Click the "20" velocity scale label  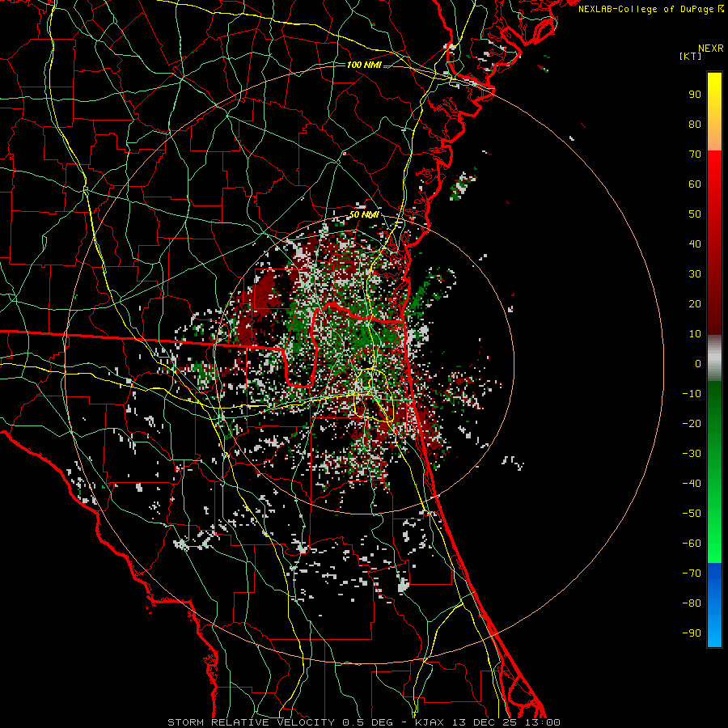pyautogui.click(x=695, y=304)
